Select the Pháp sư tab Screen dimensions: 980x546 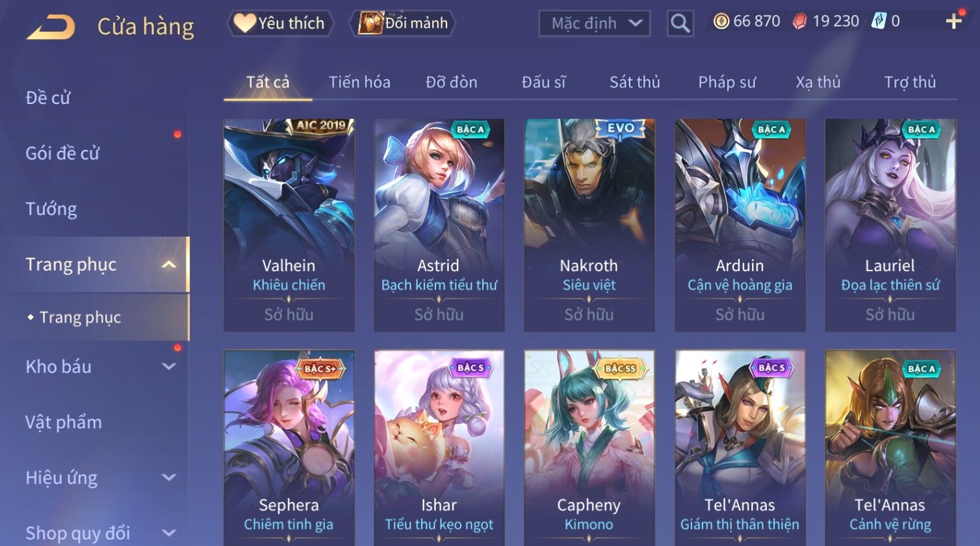(727, 82)
